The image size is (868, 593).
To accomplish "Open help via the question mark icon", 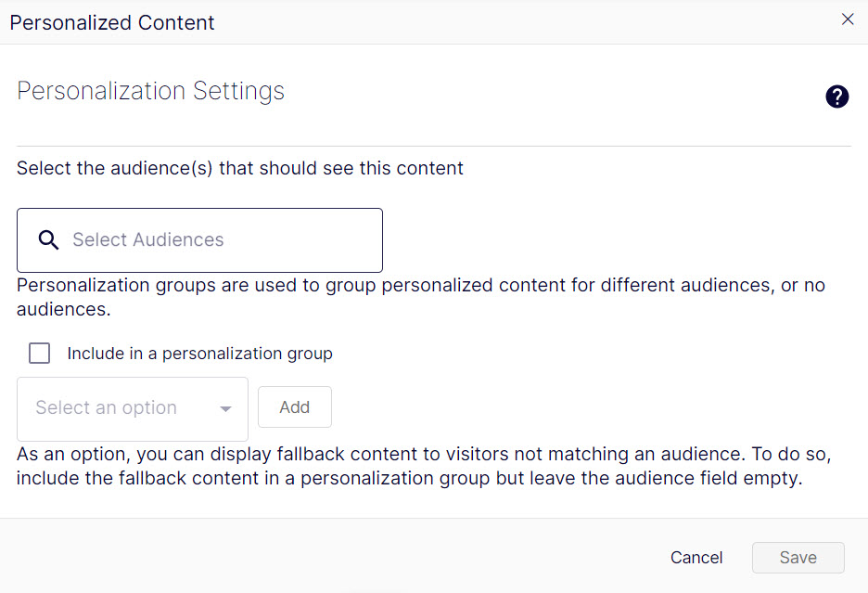I will click(x=837, y=97).
